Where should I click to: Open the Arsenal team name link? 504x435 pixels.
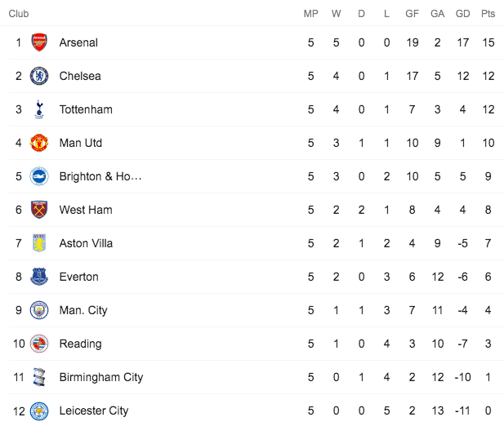pyautogui.click(x=78, y=42)
